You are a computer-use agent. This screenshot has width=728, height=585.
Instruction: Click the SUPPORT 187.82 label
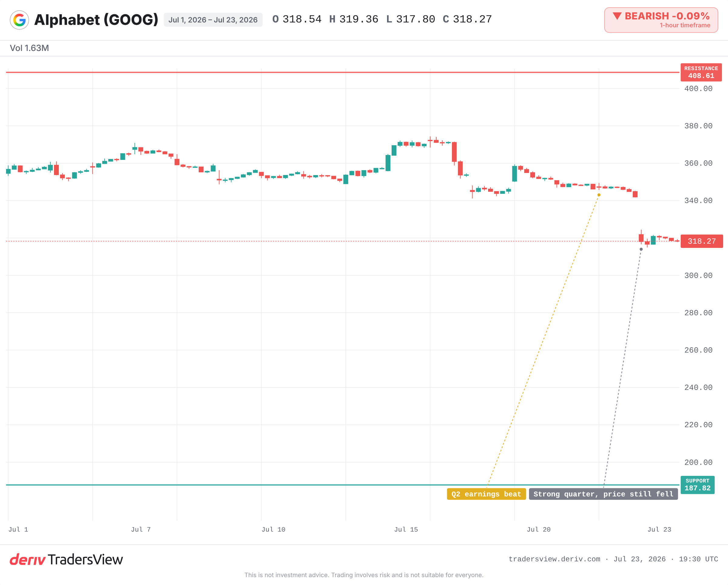point(697,485)
